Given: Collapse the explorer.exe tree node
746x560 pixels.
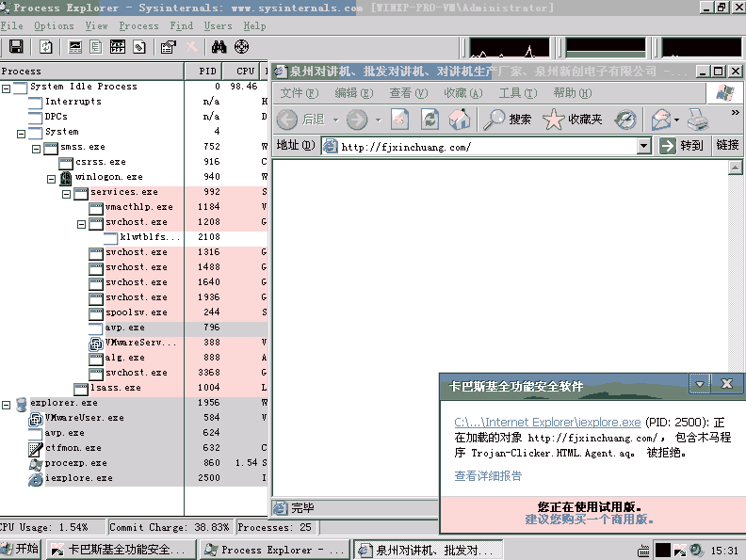Looking at the screenshot, I should (7, 405).
